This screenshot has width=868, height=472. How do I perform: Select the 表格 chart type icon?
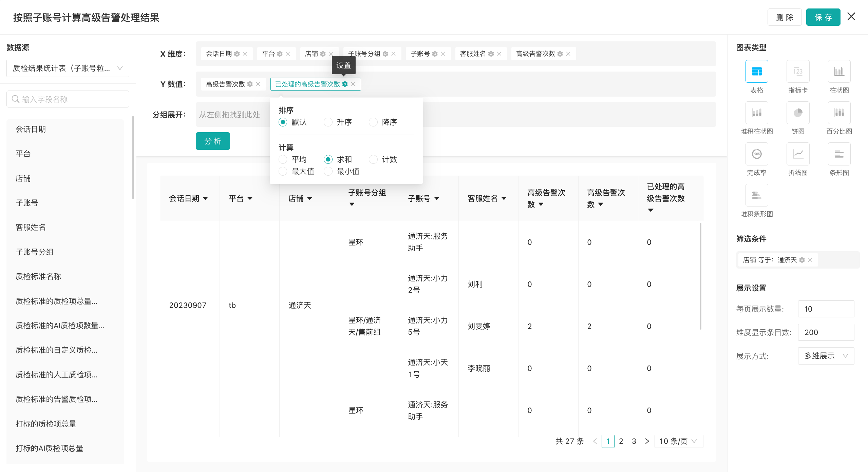click(756, 72)
